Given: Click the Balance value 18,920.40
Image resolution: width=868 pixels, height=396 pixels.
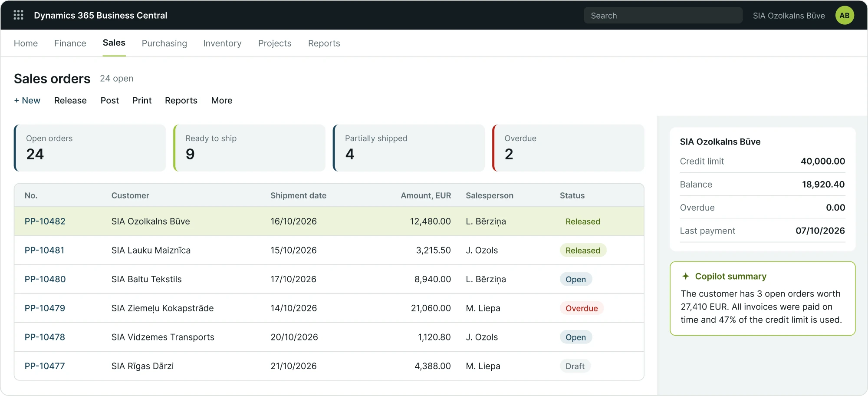Looking at the screenshot, I should [x=823, y=184].
